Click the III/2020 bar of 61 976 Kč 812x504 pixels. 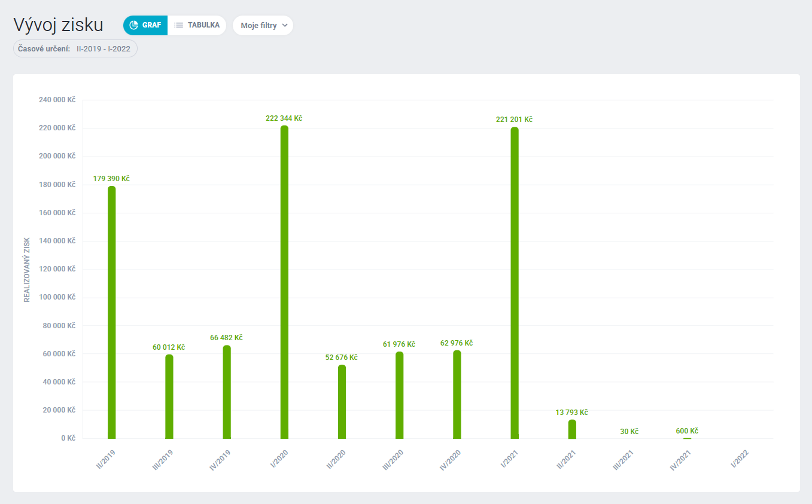pyautogui.click(x=399, y=395)
